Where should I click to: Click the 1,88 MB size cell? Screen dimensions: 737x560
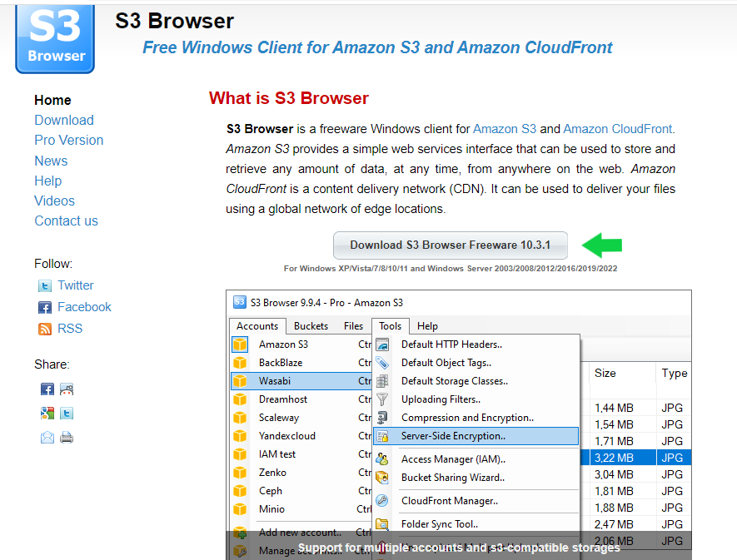614,508
